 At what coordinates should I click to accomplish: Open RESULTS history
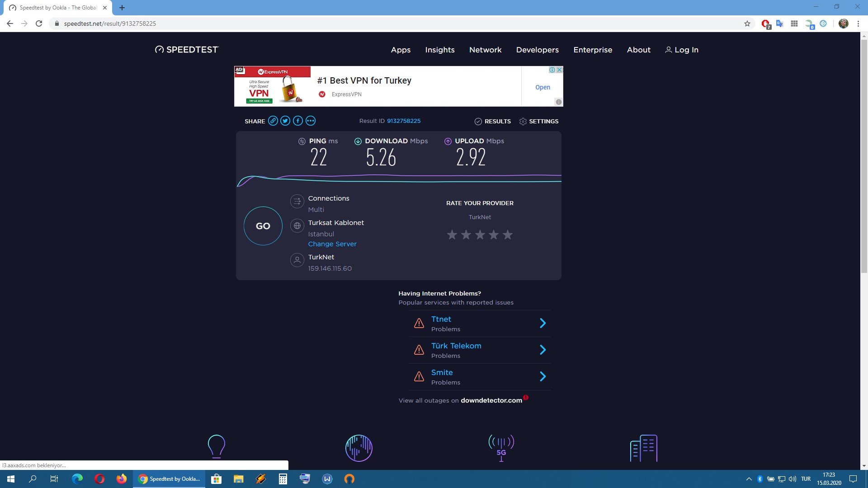(x=493, y=121)
